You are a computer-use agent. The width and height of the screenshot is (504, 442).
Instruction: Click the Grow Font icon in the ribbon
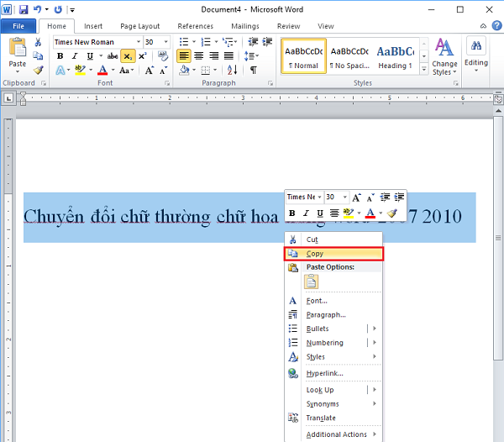tap(150, 71)
